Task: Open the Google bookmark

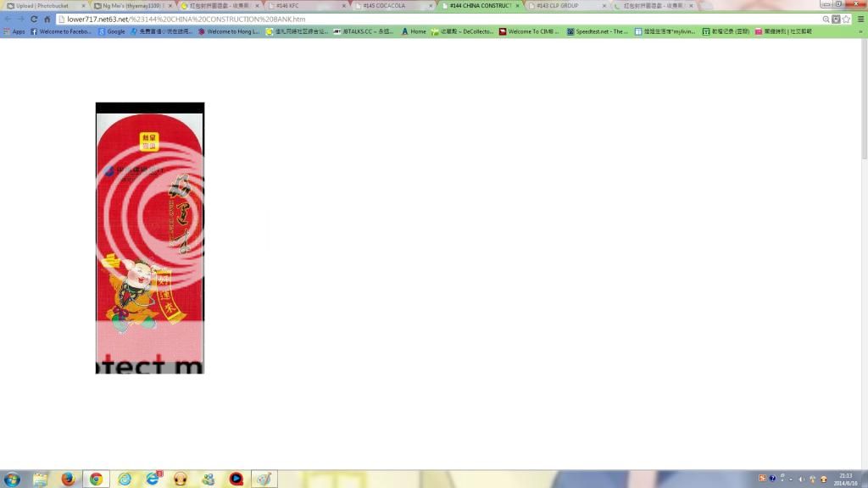Action: coord(111,31)
